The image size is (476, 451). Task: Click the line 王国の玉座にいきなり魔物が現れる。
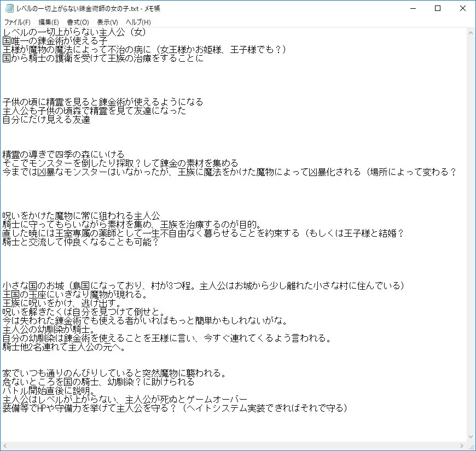(x=76, y=295)
